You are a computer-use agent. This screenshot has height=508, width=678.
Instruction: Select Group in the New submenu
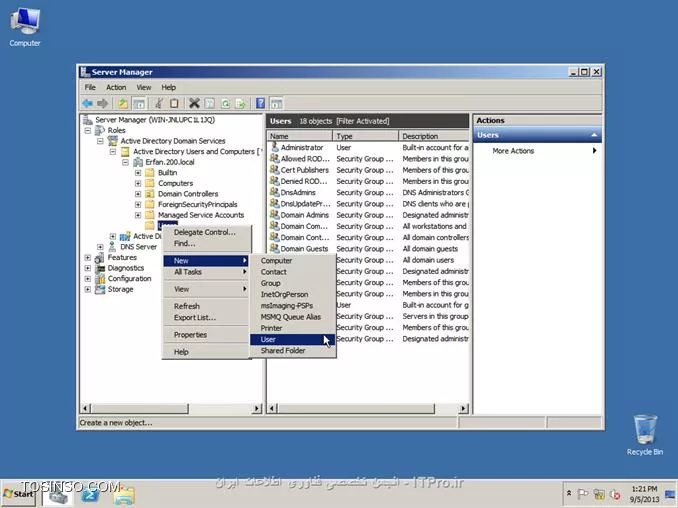pyautogui.click(x=292, y=283)
